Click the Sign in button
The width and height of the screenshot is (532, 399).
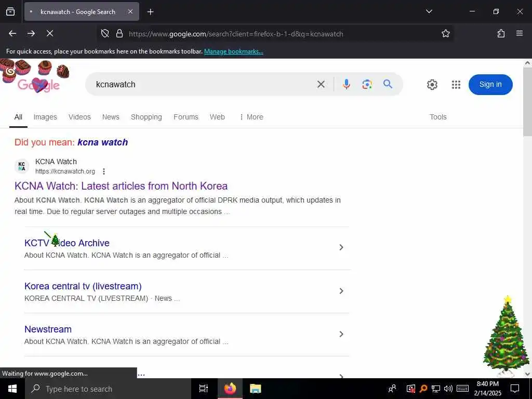coord(490,85)
